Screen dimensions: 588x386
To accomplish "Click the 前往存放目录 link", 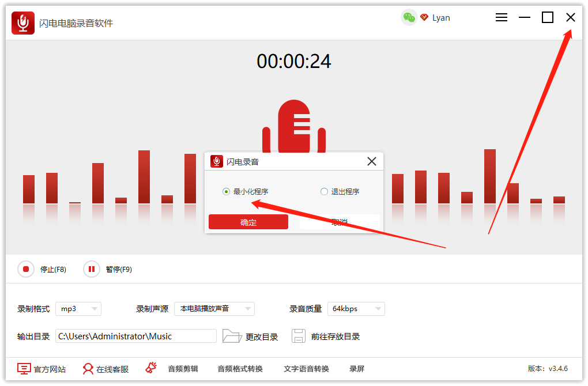I will (x=336, y=336).
